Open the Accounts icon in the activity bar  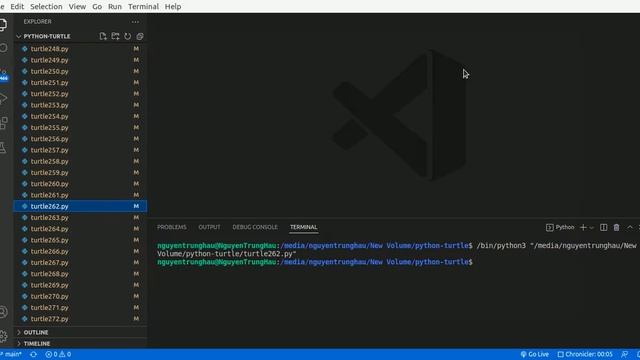pyautogui.click(x=3, y=312)
